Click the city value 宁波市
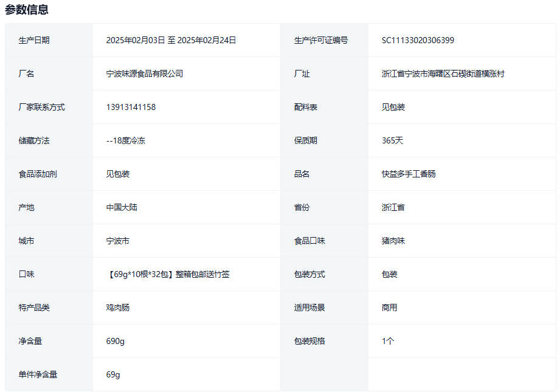The height and width of the screenshot is (392, 560). click(118, 241)
